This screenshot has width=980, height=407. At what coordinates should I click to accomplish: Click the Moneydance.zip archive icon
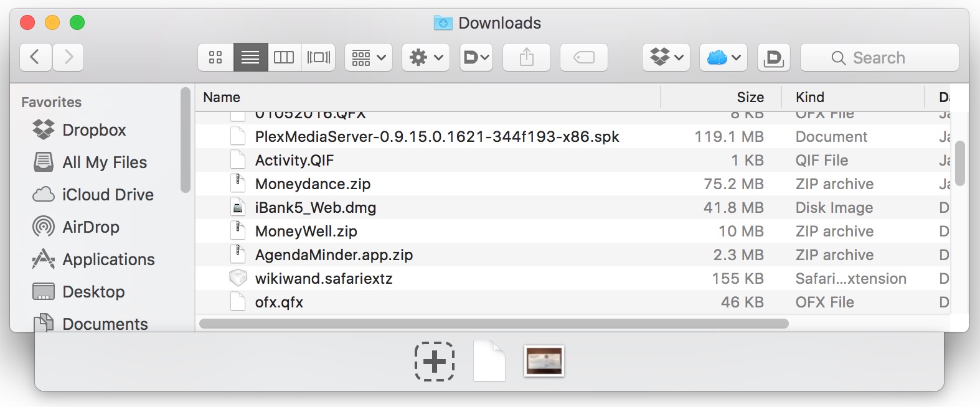click(238, 184)
